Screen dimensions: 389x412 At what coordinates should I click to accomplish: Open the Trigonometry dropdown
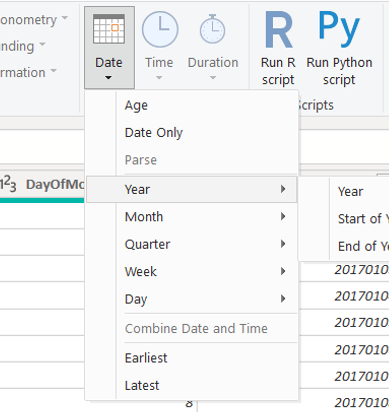(34, 20)
